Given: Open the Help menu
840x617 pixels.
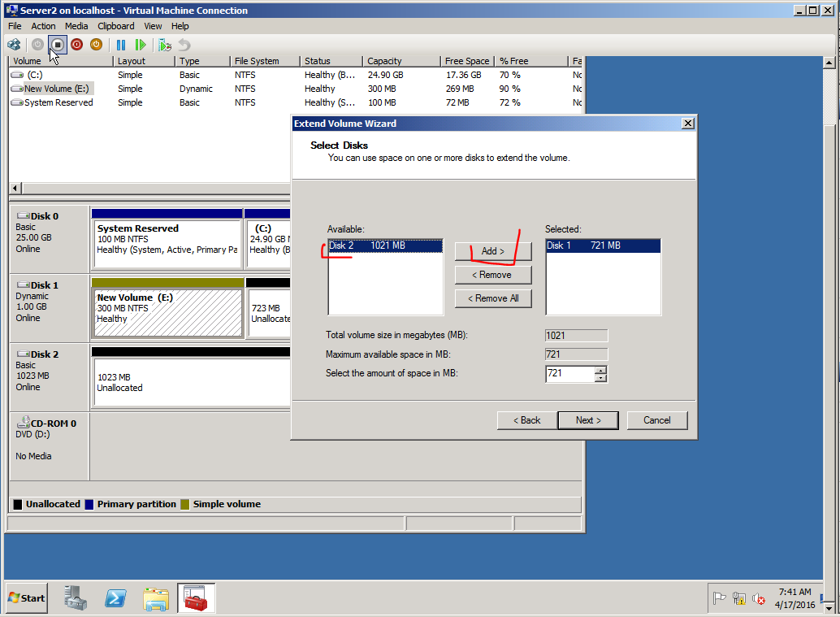Looking at the screenshot, I should (x=180, y=26).
